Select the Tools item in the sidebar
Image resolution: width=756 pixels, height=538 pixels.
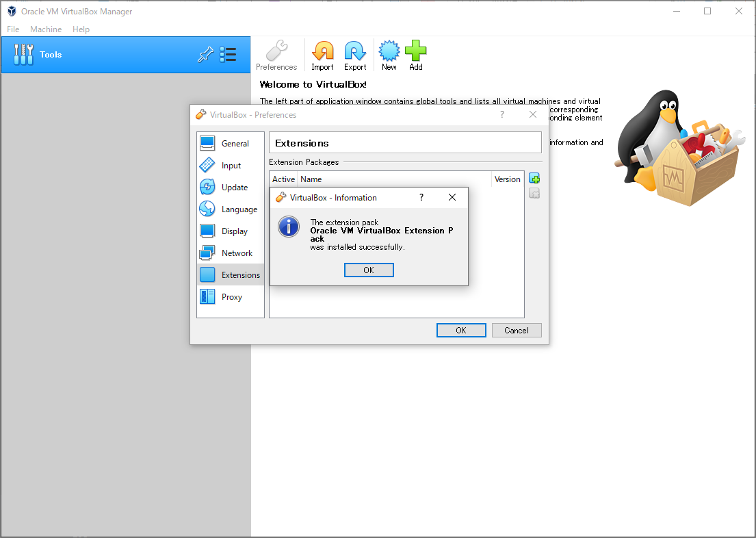[x=126, y=55]
